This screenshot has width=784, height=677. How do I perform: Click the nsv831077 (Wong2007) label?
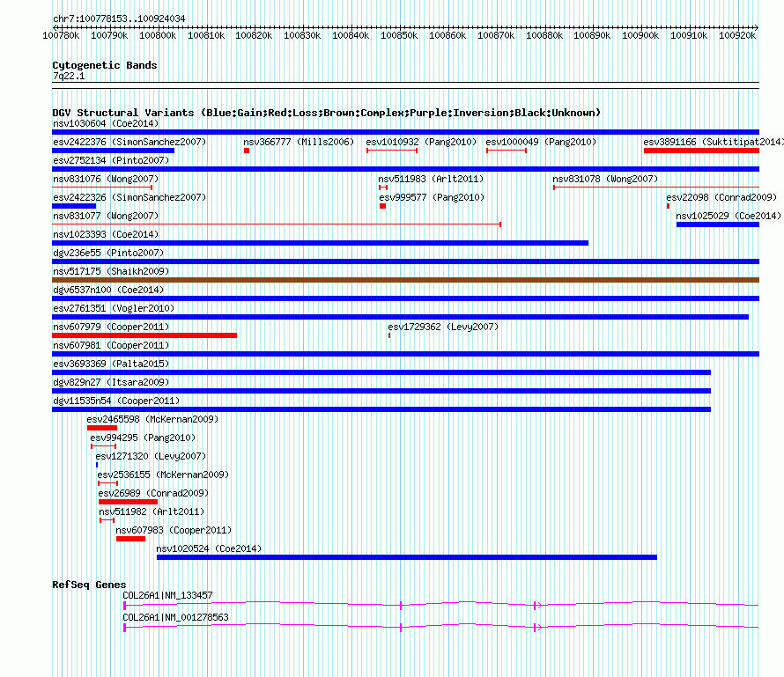click(106, 216)
